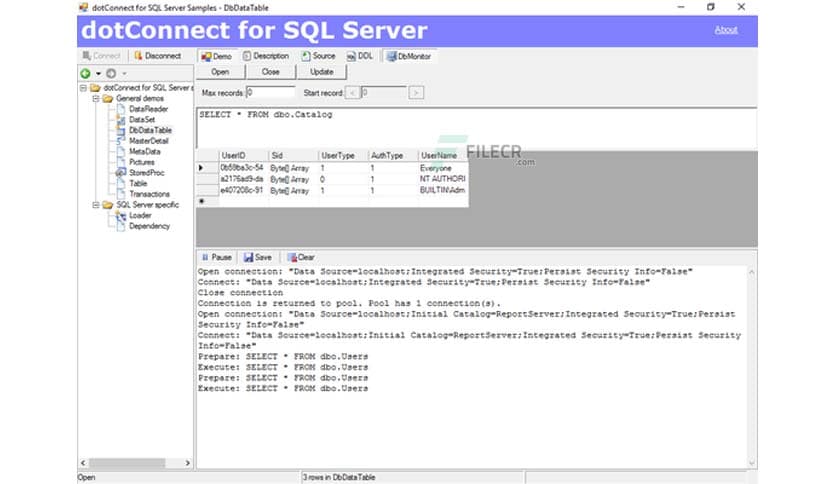Click the UserType column header
The height and width of the screenshot is (484, 836).
343,156
